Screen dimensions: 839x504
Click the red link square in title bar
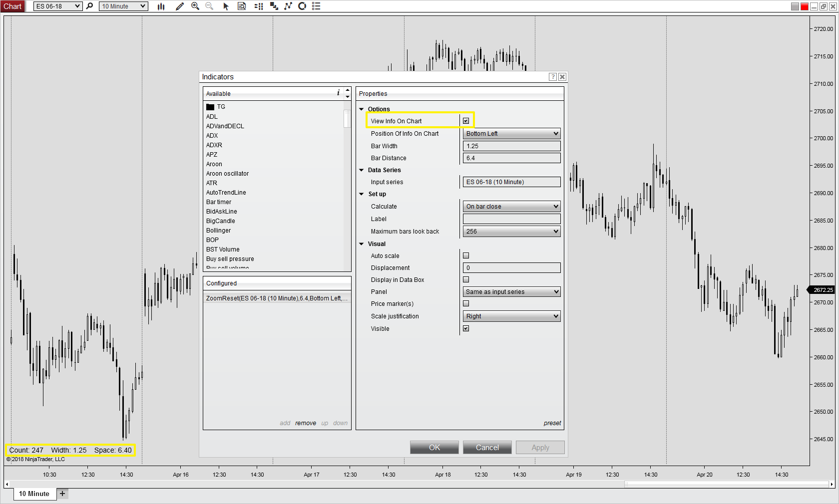tap(805, 6)
